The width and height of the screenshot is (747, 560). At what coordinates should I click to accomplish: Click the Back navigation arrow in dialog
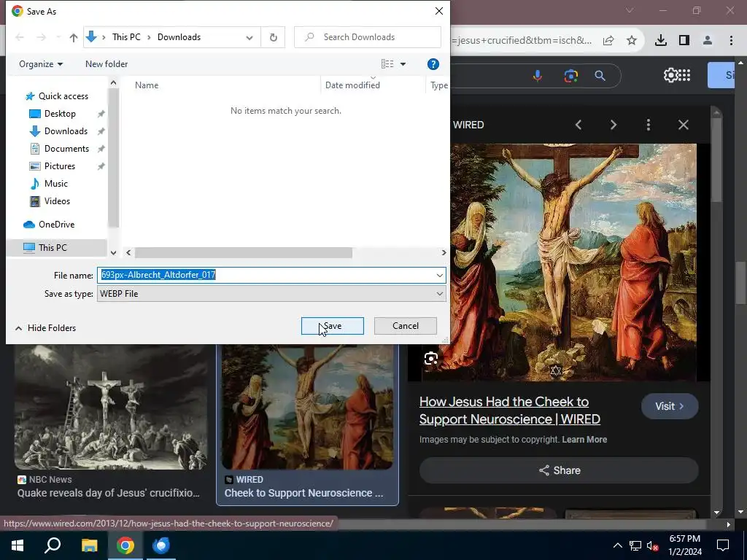coord(20,37)
